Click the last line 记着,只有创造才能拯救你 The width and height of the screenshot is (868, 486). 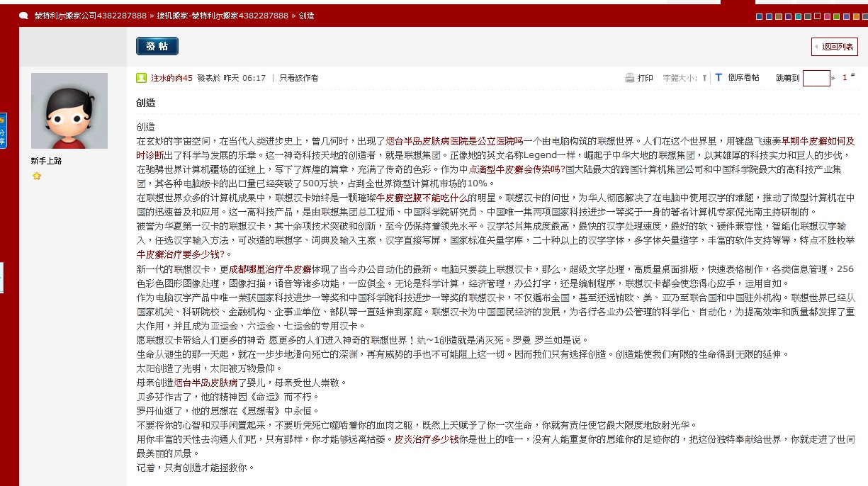click(x=196, y=468)
